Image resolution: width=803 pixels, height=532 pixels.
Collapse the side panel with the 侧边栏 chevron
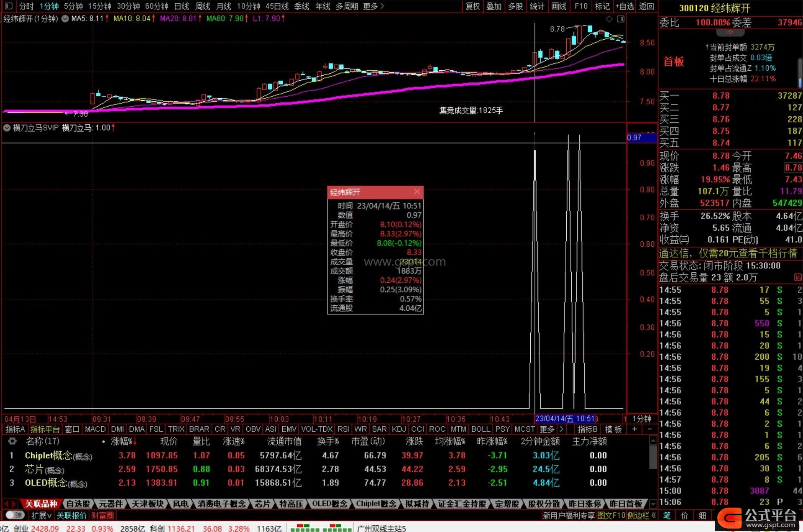pos(654,515)
